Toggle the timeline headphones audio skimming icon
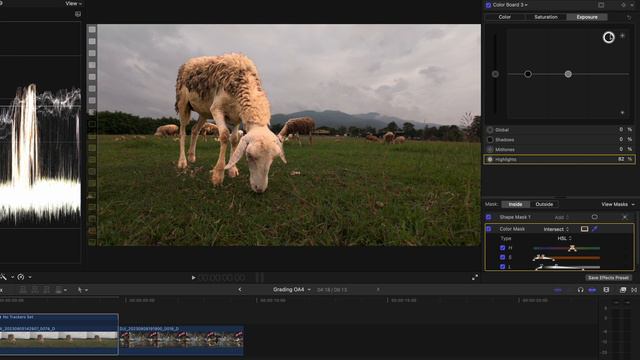The image size is (640, 360). [580, 290]
